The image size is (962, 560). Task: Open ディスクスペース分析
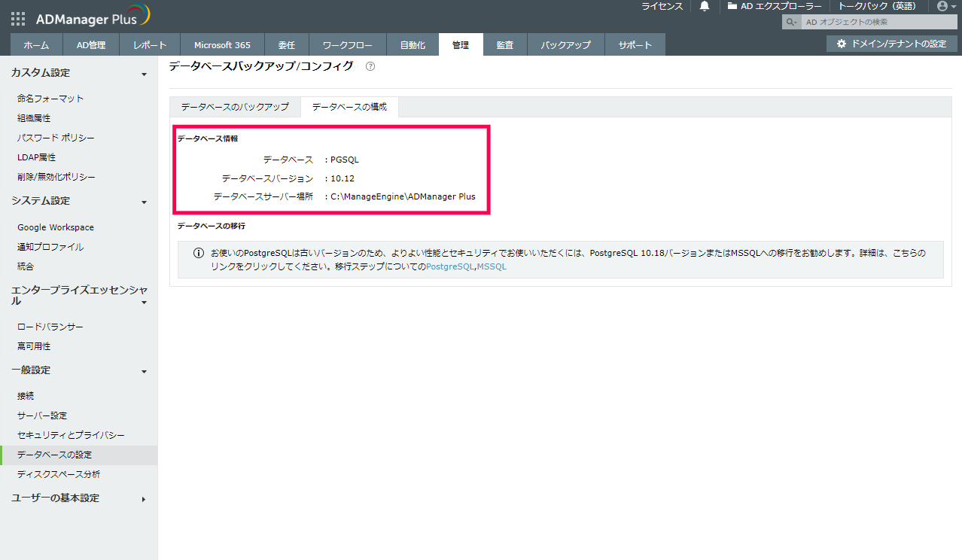coord(59,475)
